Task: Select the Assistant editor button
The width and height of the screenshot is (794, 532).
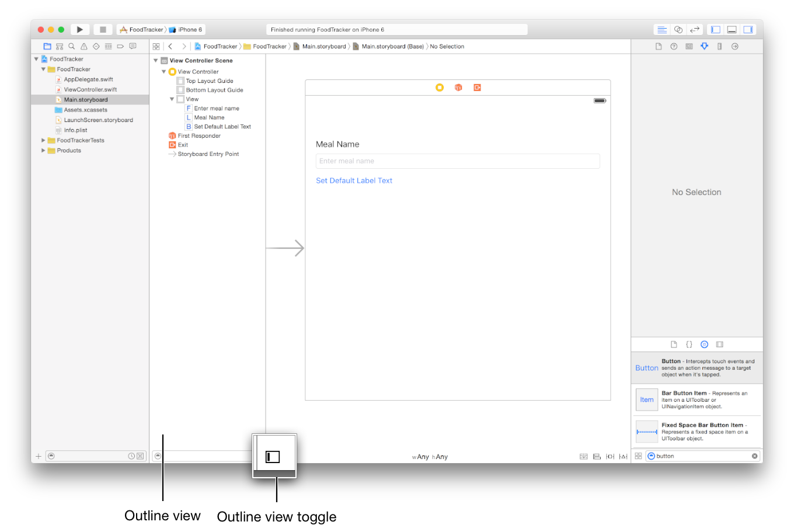Action: [678, 29]
